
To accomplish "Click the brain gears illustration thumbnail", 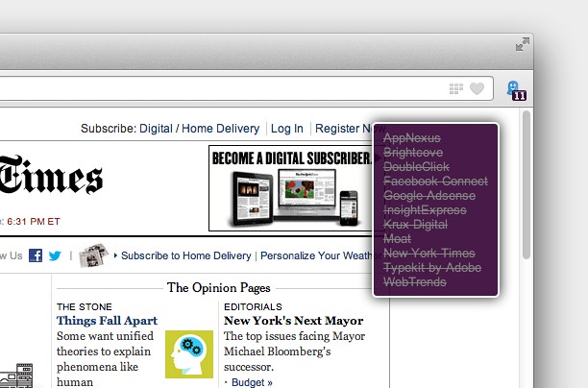I will pyautogui.click(x=189, y=354).
